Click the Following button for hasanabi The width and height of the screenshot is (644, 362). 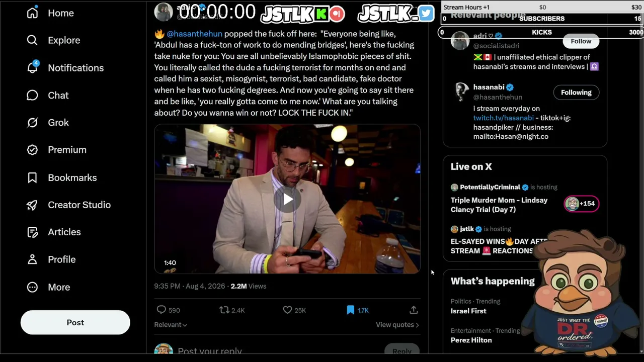(576, 93)
